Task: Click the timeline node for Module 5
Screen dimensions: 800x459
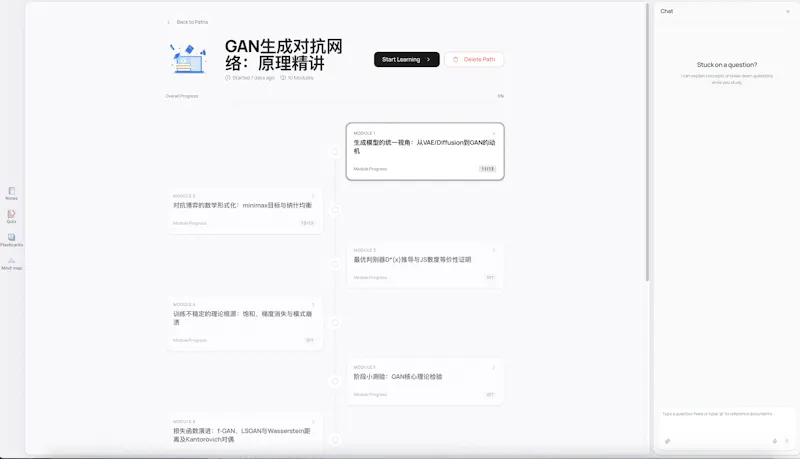Action: coord(335,381)
